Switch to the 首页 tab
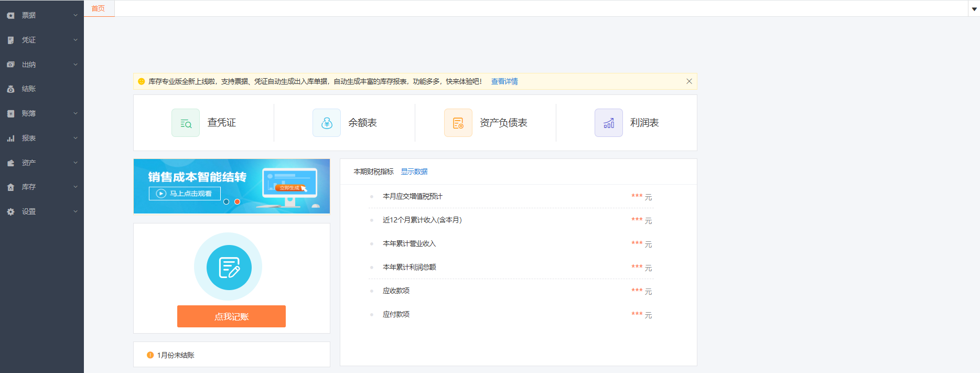 coord(98,8)
